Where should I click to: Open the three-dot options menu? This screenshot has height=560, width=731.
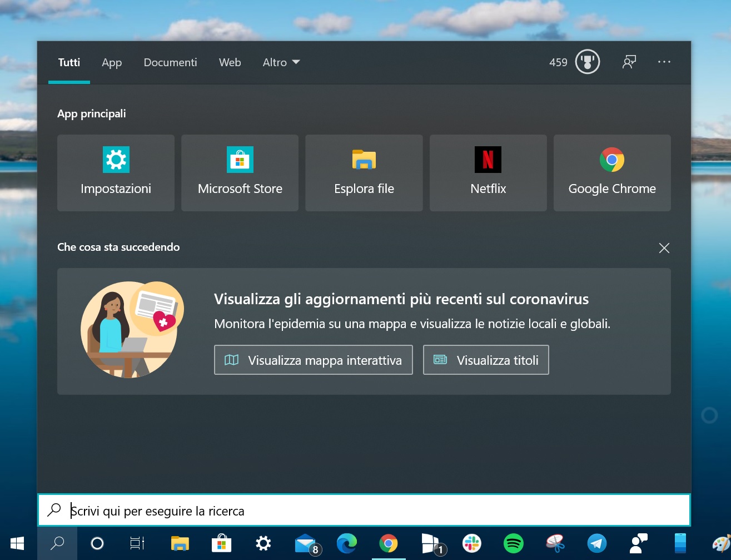click(x=664, y=62)
